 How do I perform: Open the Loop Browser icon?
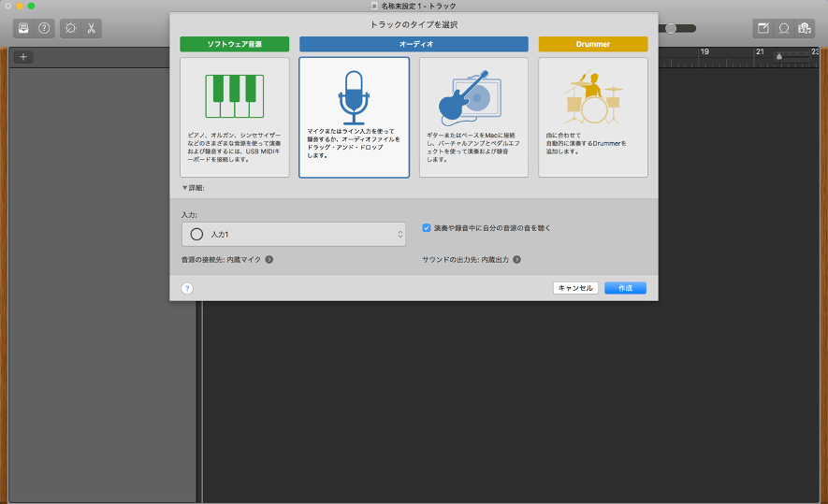(x=784, y=28)
